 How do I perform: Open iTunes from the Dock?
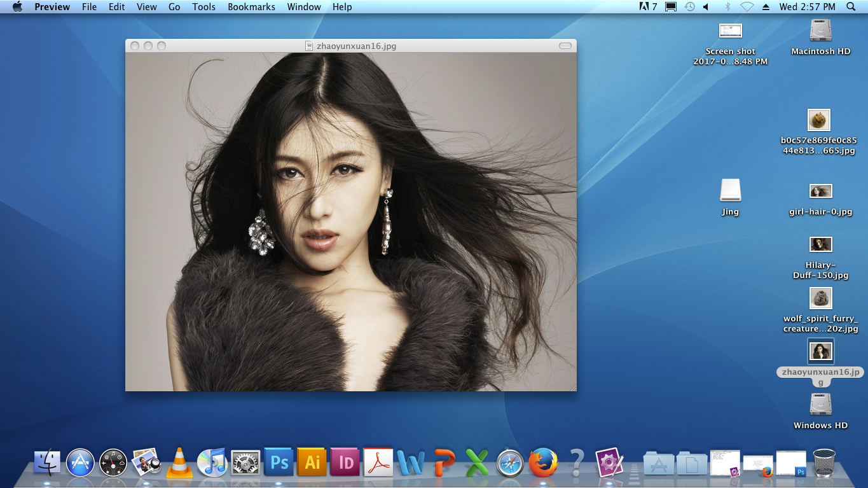tap(212, 463)
